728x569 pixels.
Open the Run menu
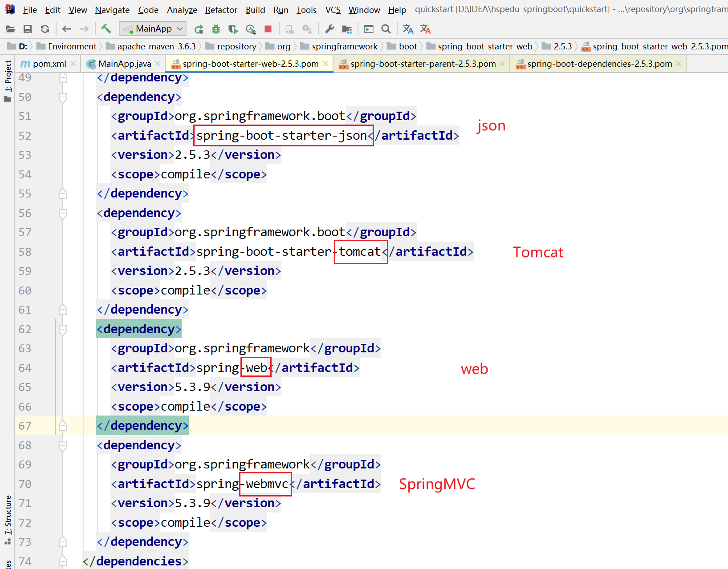pyautogui.click(x=281, y=10)
